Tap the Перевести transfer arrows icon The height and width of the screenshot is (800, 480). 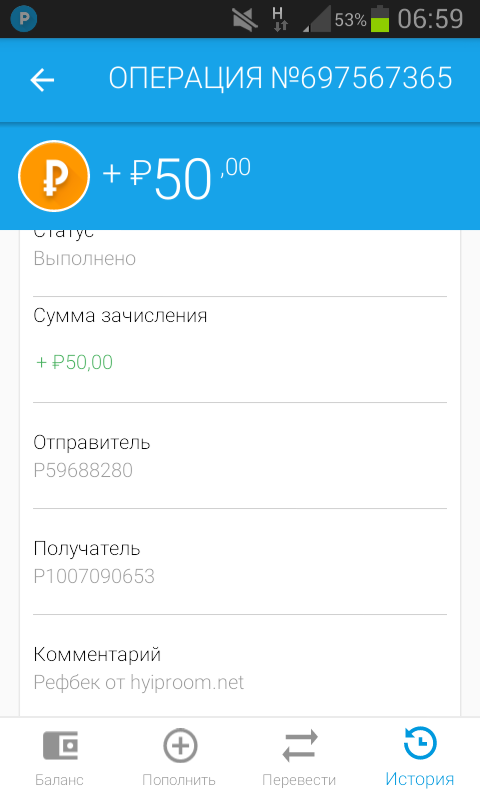[x=300, y=746]
